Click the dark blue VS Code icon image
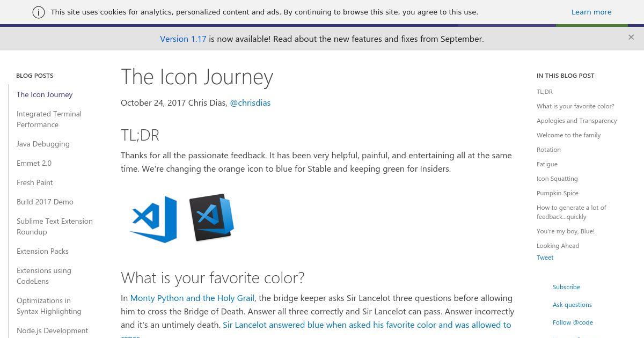 click(211, 217)
